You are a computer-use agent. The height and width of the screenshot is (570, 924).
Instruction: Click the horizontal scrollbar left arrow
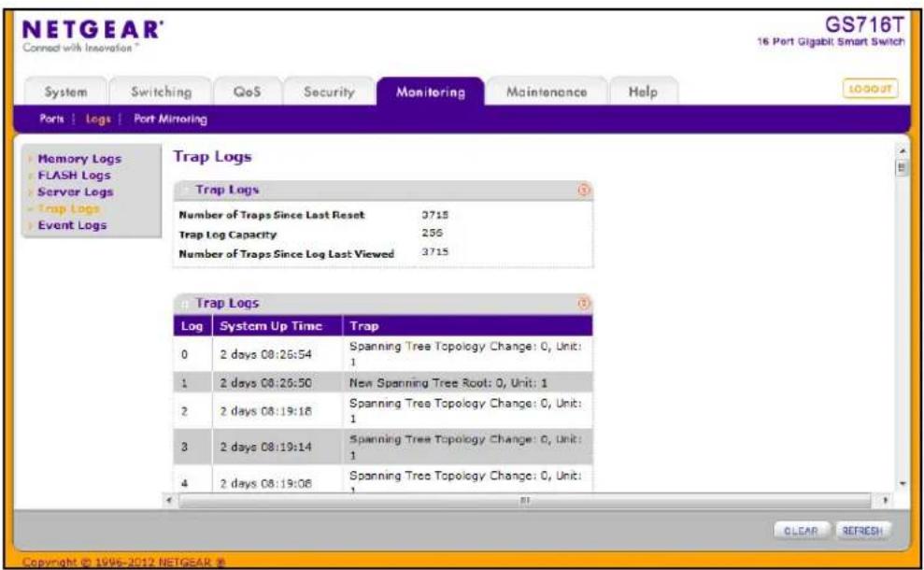pyautogui.click(x=169, y=501)
